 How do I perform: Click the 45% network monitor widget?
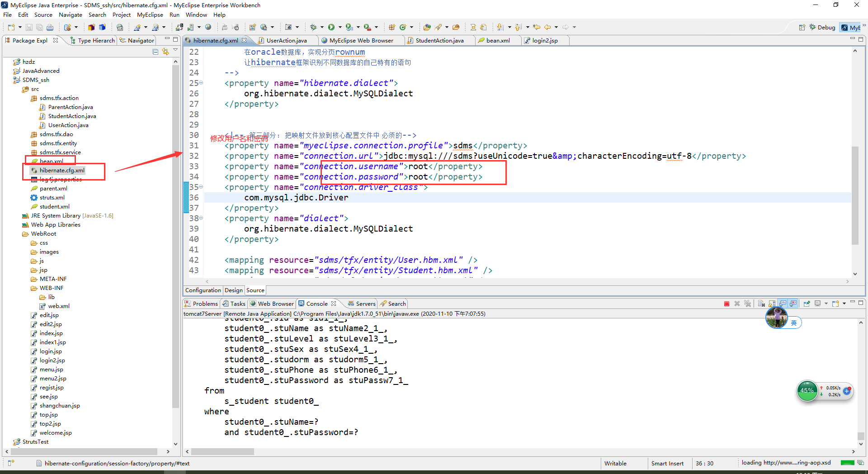pos(807,391)
